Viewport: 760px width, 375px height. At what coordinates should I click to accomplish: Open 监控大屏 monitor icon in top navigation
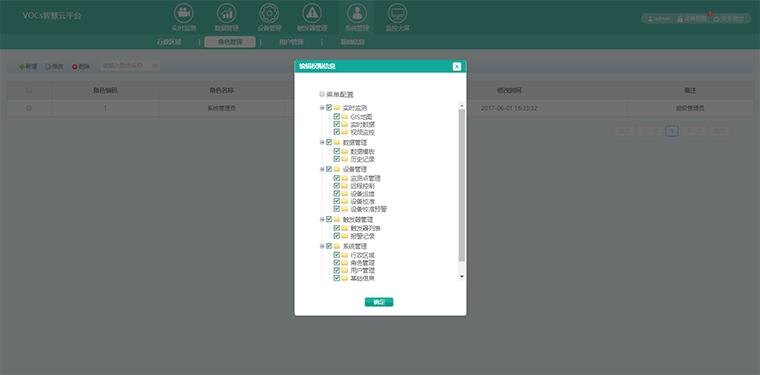[398, 13]
